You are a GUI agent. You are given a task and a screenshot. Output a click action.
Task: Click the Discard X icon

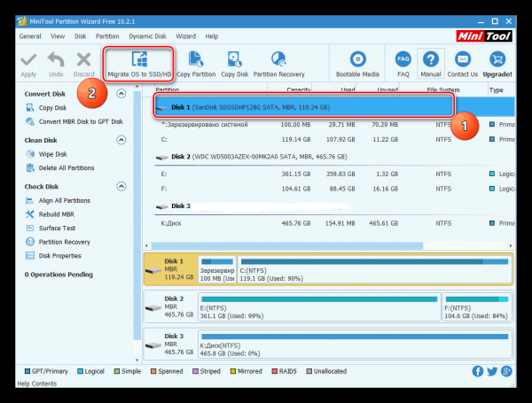83,59
